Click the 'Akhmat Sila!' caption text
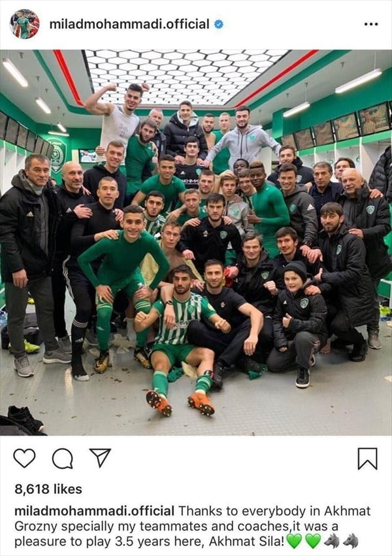Viewport: 392px width, 556px height. coord(247,542)
